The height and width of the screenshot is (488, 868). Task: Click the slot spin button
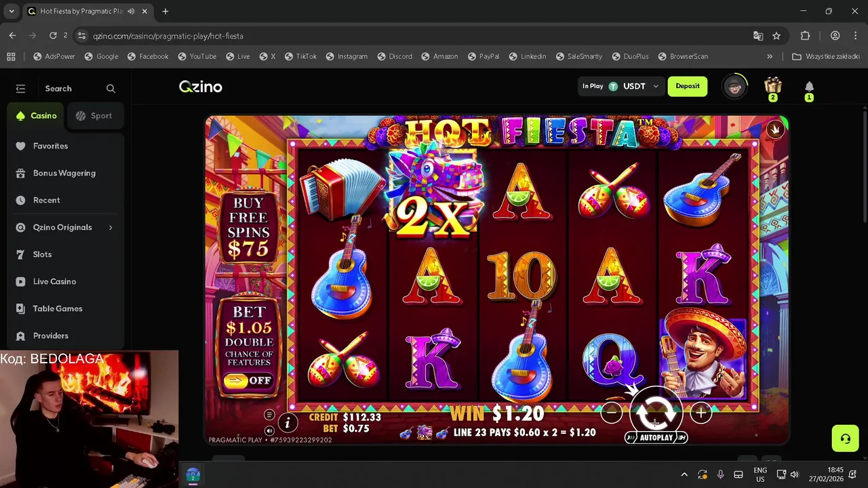(x=656, y=411)
